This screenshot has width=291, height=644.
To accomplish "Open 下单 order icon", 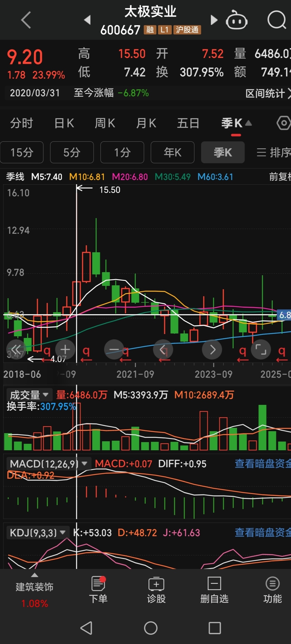I will [98, 590].
